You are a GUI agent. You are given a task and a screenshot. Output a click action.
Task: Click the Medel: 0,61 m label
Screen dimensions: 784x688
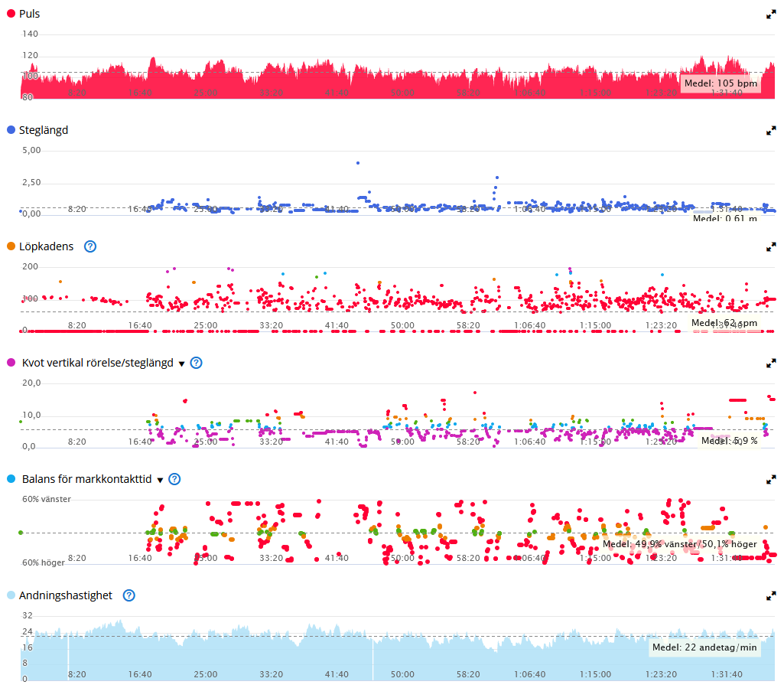click(724, 218)
